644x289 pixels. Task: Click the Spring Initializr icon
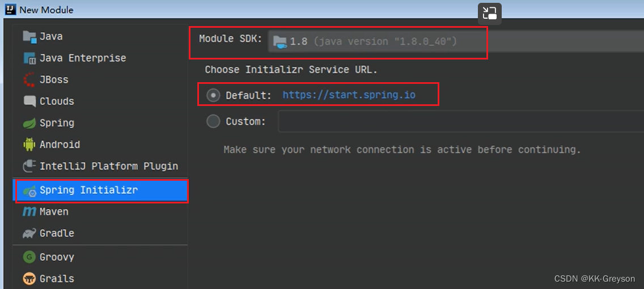29,190
